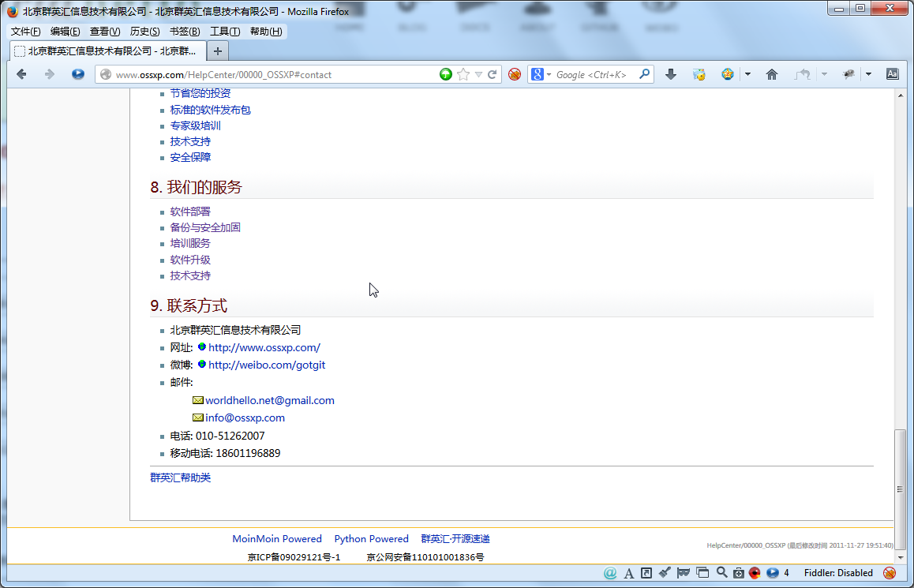Open dropdown arrow next to star badge icon
The width and height of the screenshot is (914, 588).
[x=748, y=75]
